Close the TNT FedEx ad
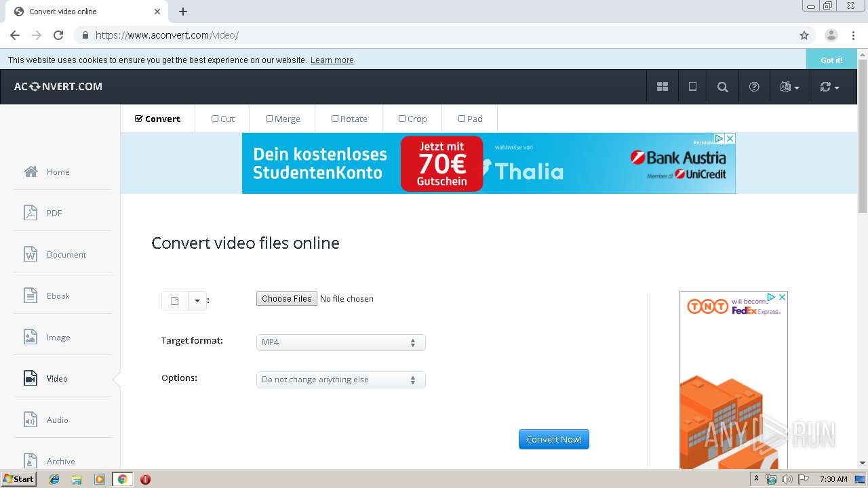 pyautogui.click(x=782, y=297)
